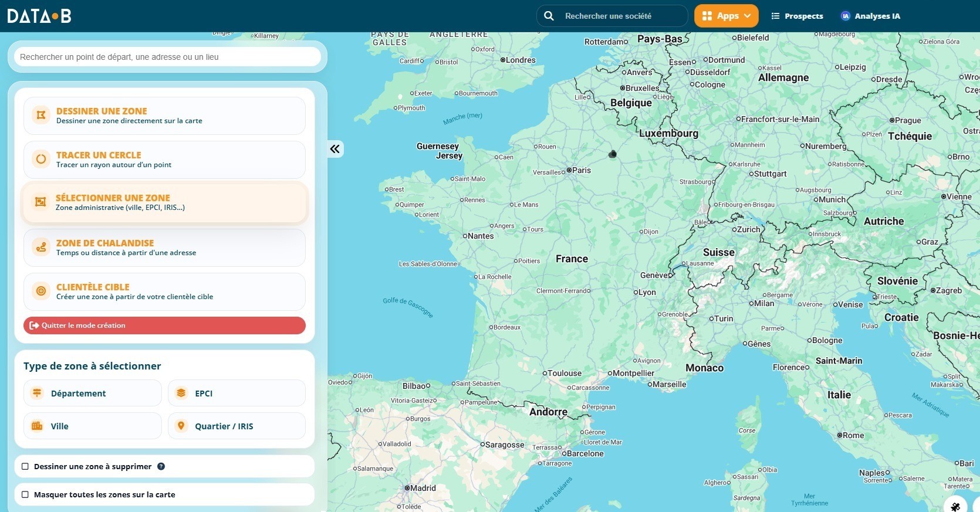Click the Luxembourg label on the map
980x512 pixels.
click(668, 133)
